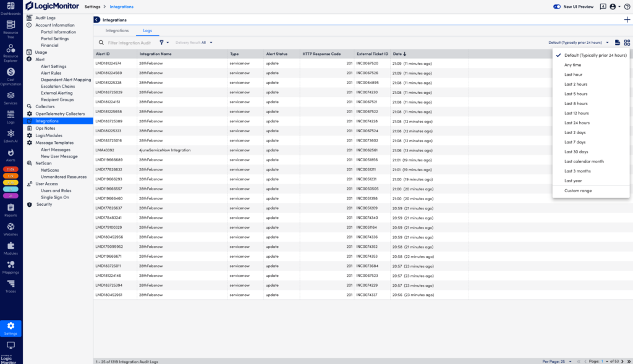The image size is (633, 364).
Task: Go to the next page arrow
Action: coord(622,361)
